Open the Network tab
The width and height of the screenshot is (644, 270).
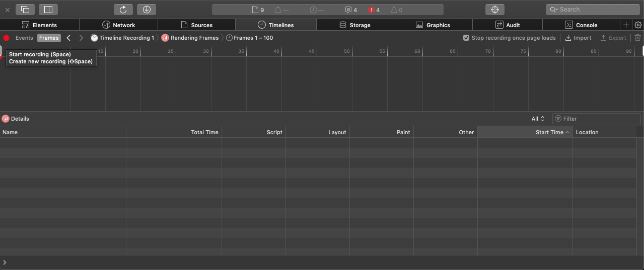[119, 25]
